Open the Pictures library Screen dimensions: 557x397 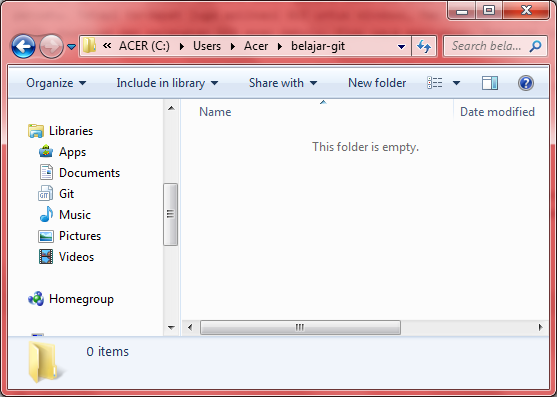tap(80, 236)
